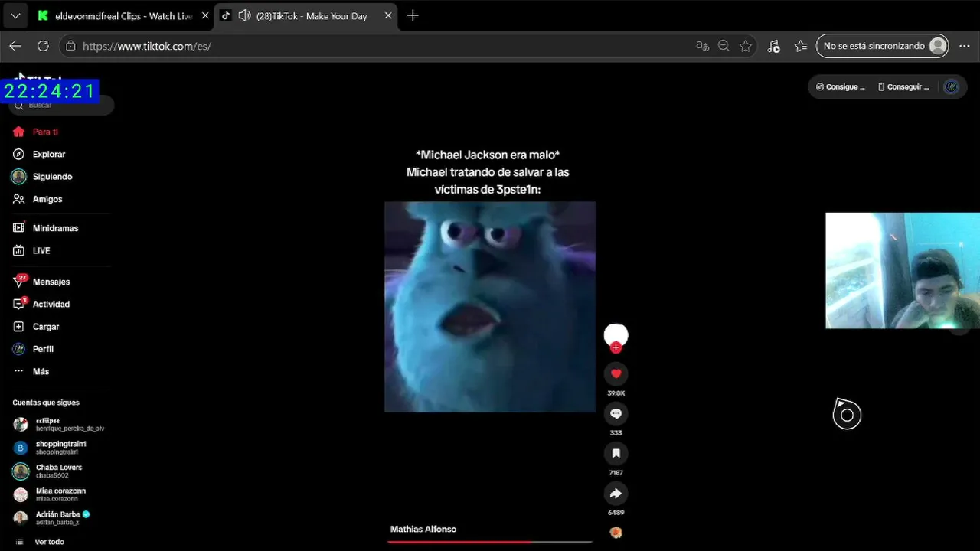Open Mathias Alfonso's profile from video caption
980x551 pixels.
[x=423, y=529]
